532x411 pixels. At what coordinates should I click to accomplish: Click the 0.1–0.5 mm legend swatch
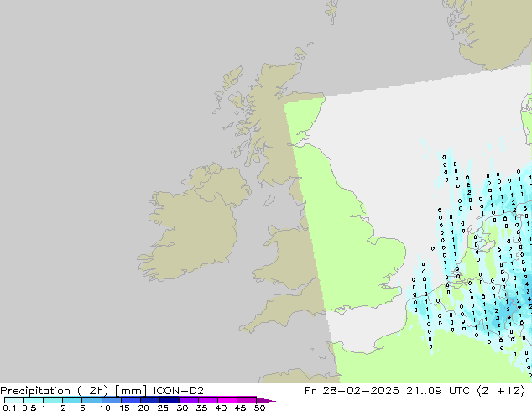click(x=14, y=400)
